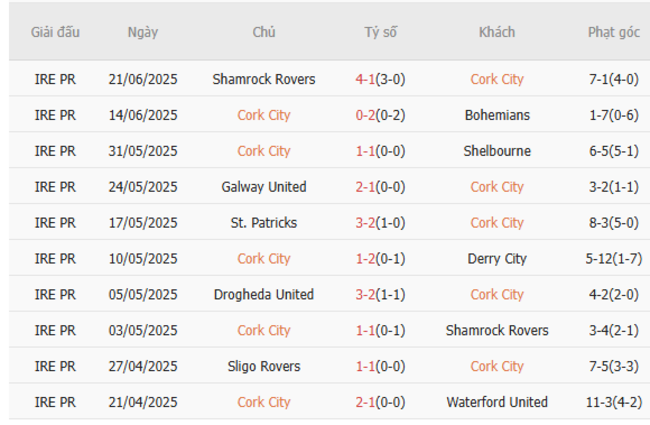Screen dimensions: 650x425
Task: Click the 3-2(1-0) score in St. Patricks row
Action: [x=380, y=223]
